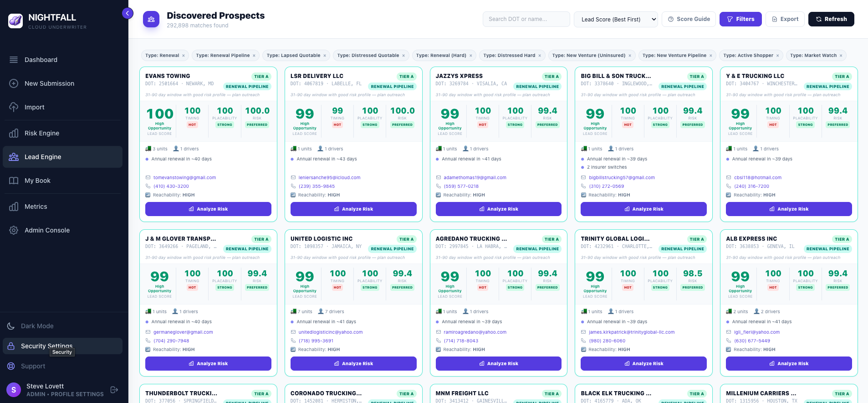Viewport: 868px width, 403px height.
Task: Click the Discovered Prospects header icon
Action: (151, 19)
